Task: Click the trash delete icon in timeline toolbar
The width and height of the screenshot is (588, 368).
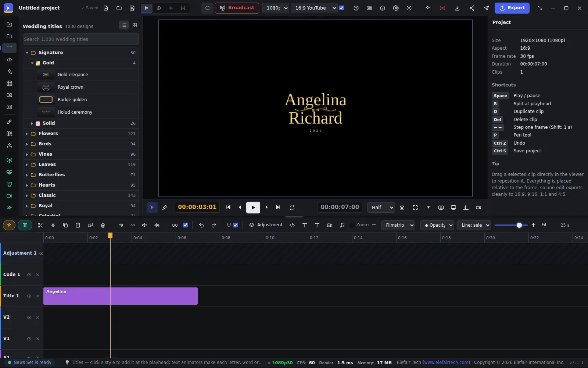Action: click(103, 225)
